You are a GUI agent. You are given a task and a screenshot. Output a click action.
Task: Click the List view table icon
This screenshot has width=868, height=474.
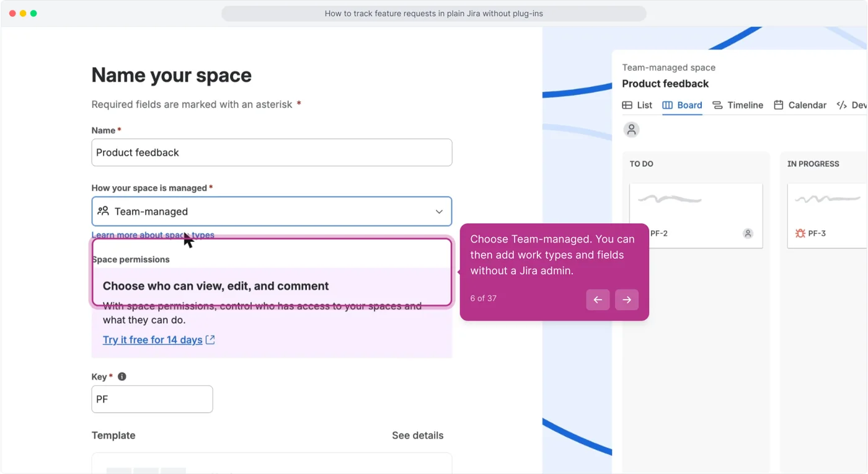(627, 105)
